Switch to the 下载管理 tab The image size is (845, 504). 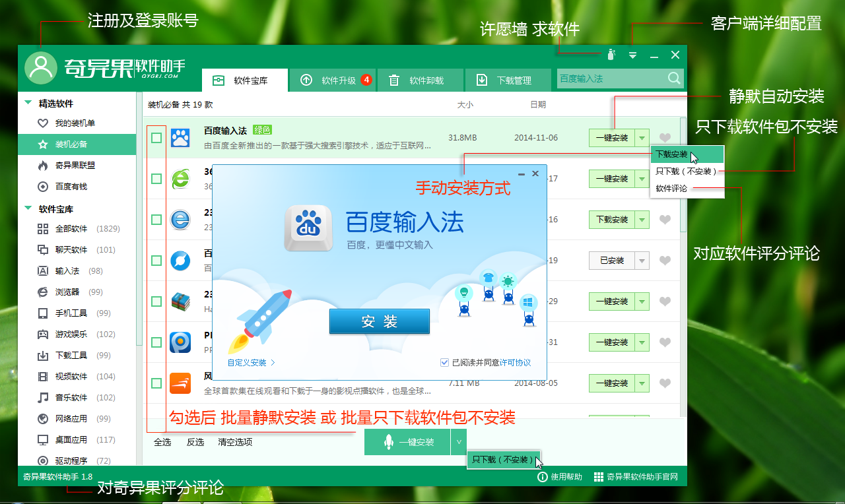click(508, 80)
